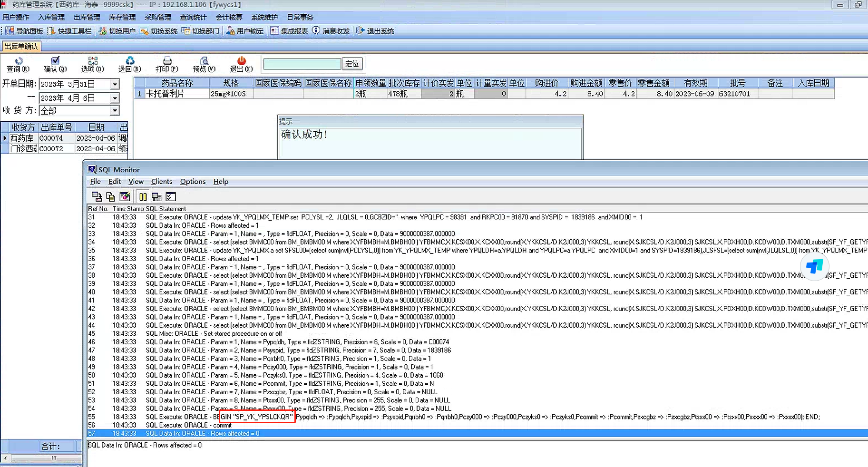This screenshot has width=868, height=467.
Task: Select order row C00072
Action: [x=65, y=148]
